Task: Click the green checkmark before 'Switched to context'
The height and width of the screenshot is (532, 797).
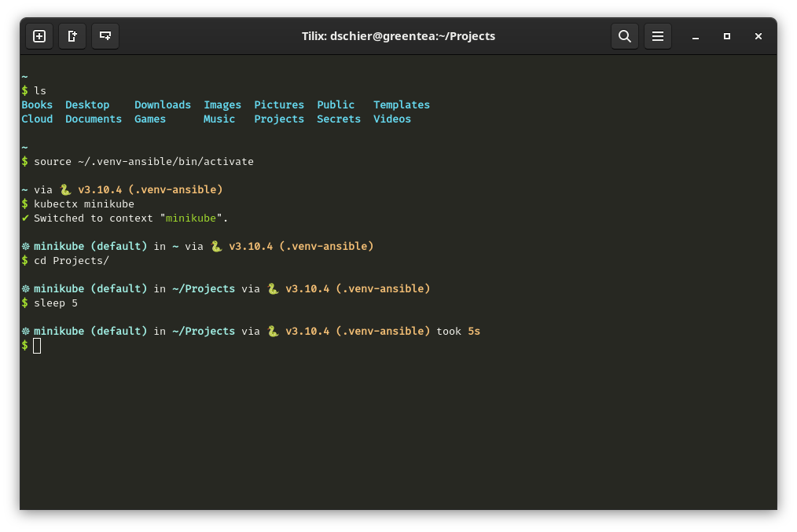Action: (x=23, y=218)
